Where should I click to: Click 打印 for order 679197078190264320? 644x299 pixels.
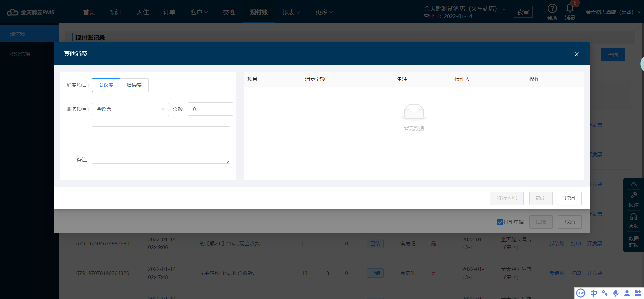pos(576,273)
